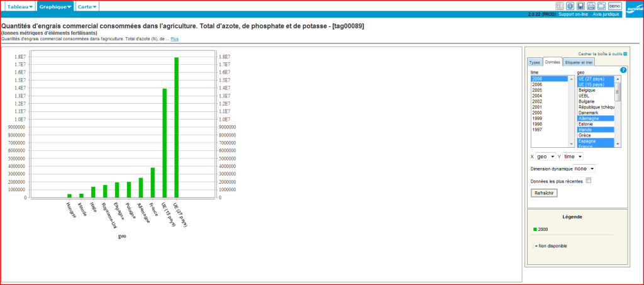
Task: Click the Plus link under the title
Action: pos(175,39)
